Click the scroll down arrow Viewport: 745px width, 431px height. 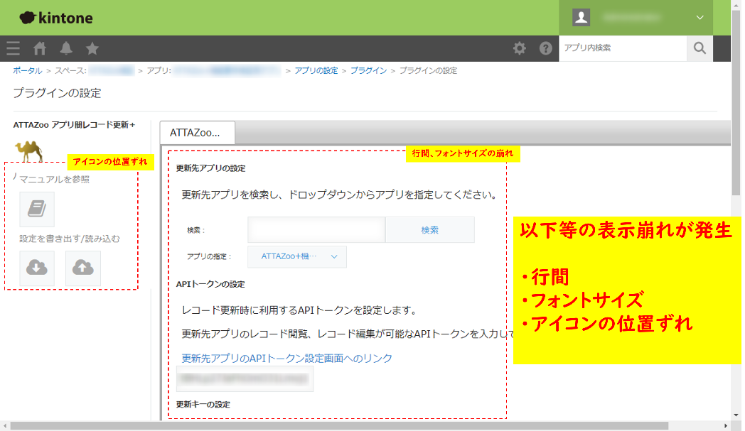click(x=736, y=415)
